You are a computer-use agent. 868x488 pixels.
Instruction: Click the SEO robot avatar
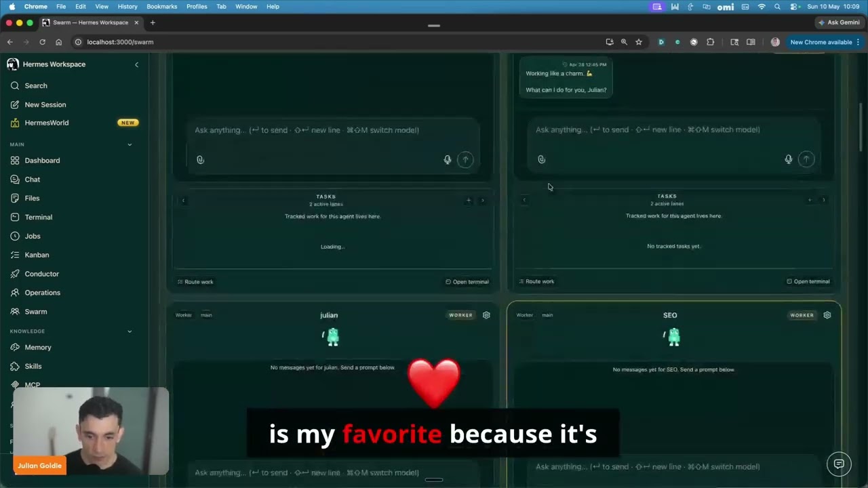point(673,336)
